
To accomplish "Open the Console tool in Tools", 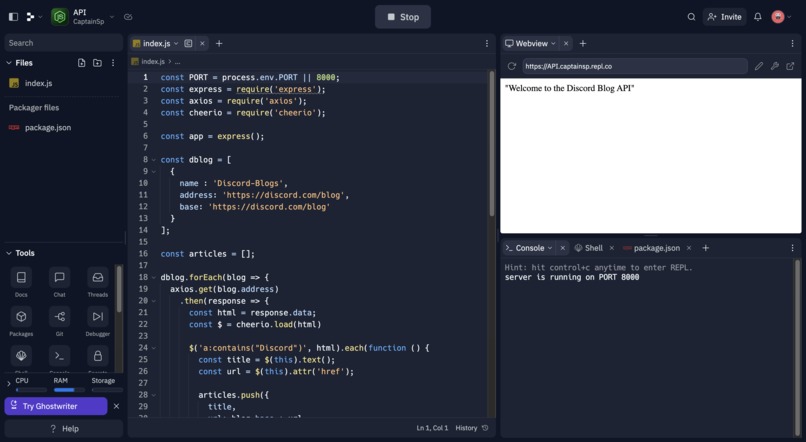I will [60, 356].
